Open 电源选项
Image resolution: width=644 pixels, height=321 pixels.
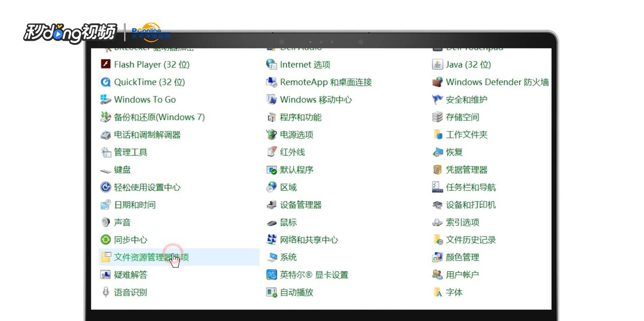(x=298, y=134)
